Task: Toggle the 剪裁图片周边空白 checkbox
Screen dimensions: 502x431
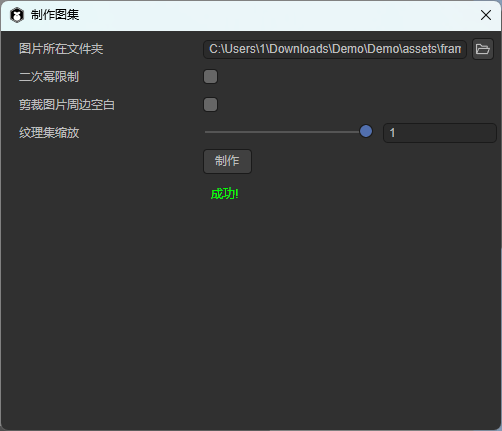Action: (210, 104)
